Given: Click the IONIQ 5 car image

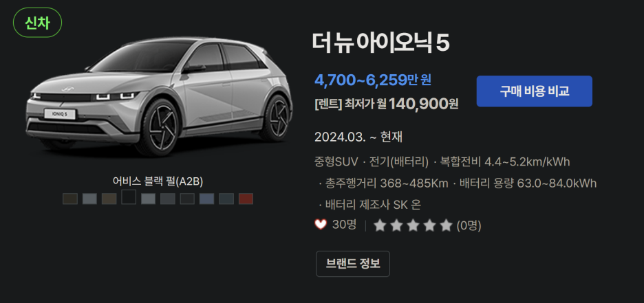Looking at the screenshot, I should coord(160,97).
